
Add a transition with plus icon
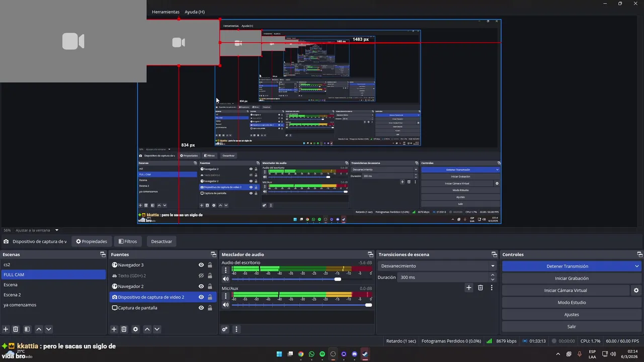469,288
